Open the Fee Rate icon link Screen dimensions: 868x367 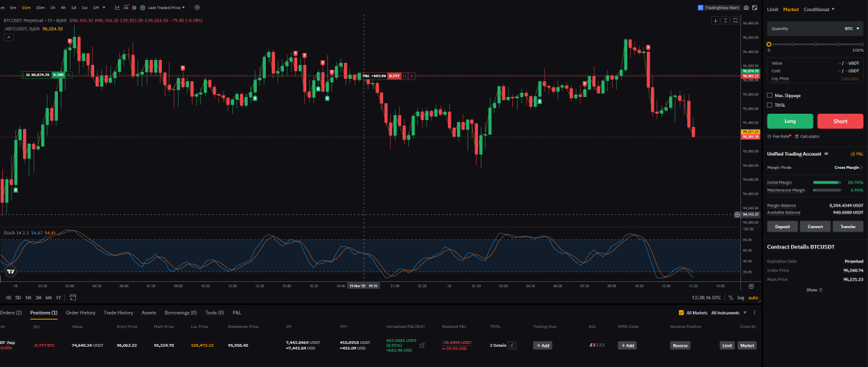[x=770, y=136]
